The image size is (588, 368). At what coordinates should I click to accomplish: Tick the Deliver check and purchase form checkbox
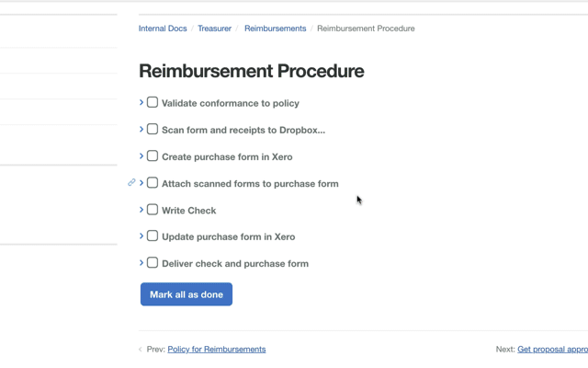pos(153,262)
